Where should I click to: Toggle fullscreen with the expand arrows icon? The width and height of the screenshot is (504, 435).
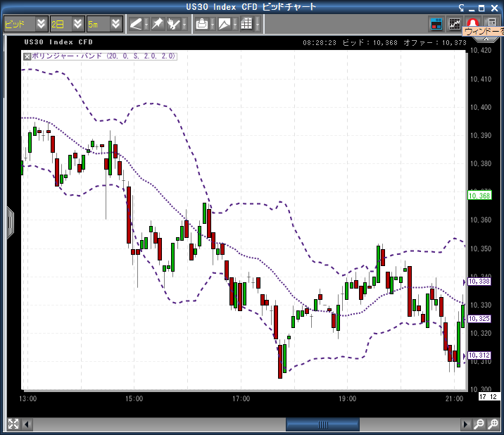pos(13,424)
